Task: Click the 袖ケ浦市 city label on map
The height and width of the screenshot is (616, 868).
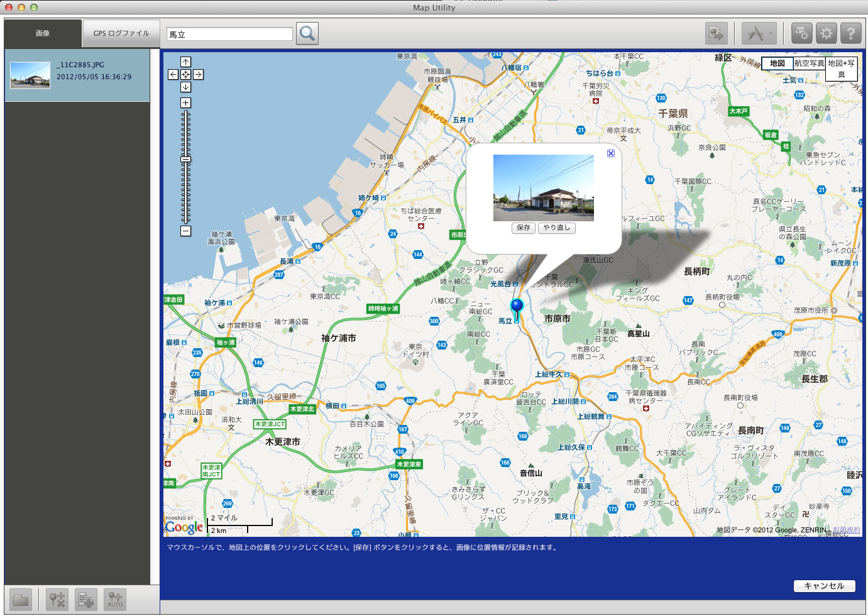Action: click(339, 338)
